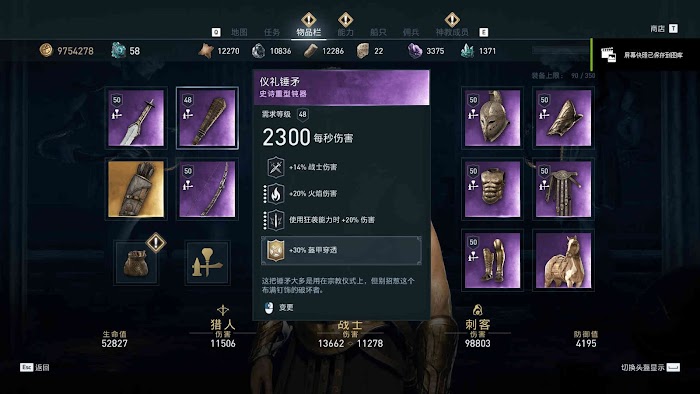700x394 pixels.
Task: Select the horse mount slot
Action: pyautogui.click(x=563, y=260)
